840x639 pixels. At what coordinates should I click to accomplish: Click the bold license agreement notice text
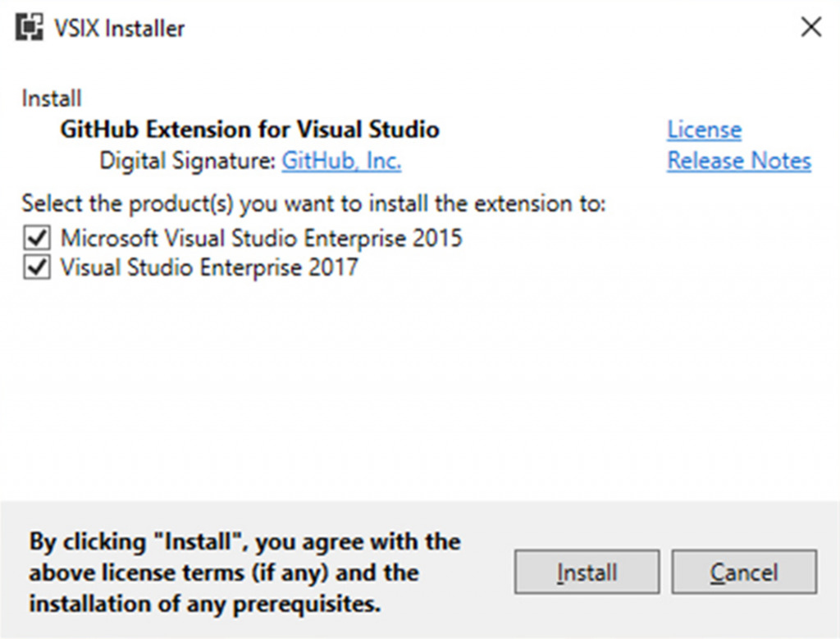pos(244,573)
